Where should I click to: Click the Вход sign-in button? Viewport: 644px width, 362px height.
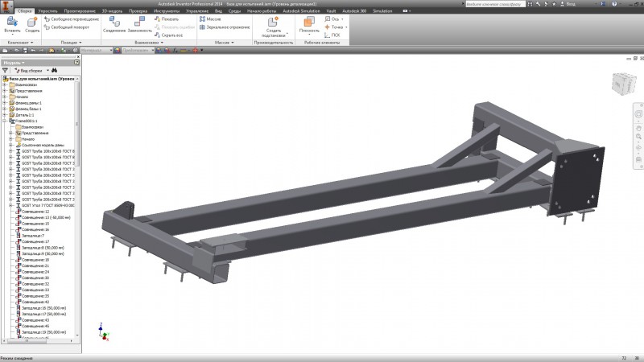568,4
